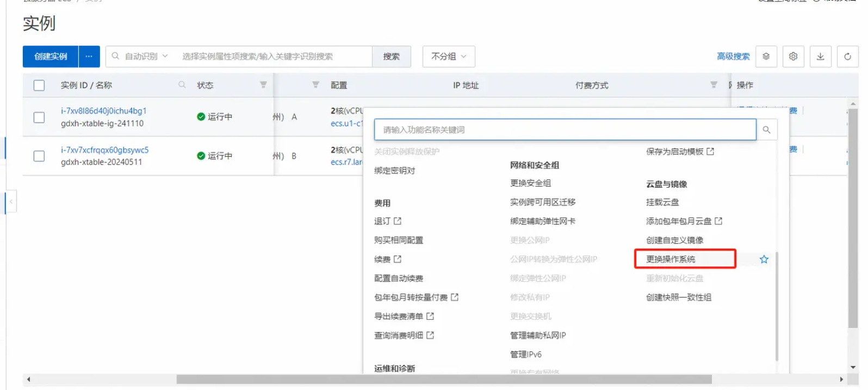868x390 pixels.
Task: Click the star icon beside 更换操作系统
Action: click(x=764, y=259)
